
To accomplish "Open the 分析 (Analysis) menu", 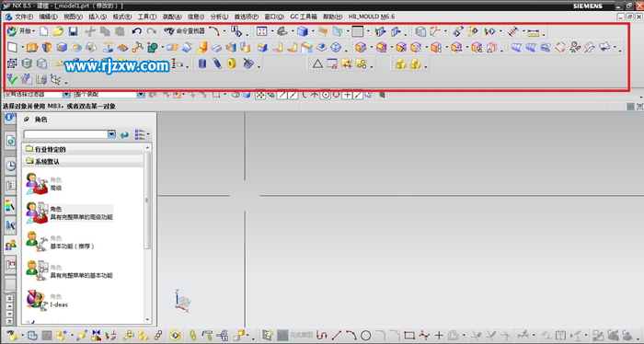I will pos(219,17).
